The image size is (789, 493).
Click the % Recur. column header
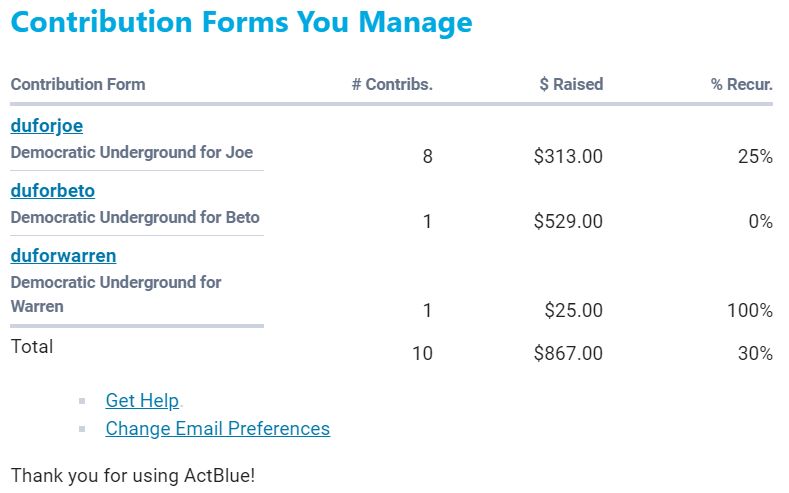741,84
